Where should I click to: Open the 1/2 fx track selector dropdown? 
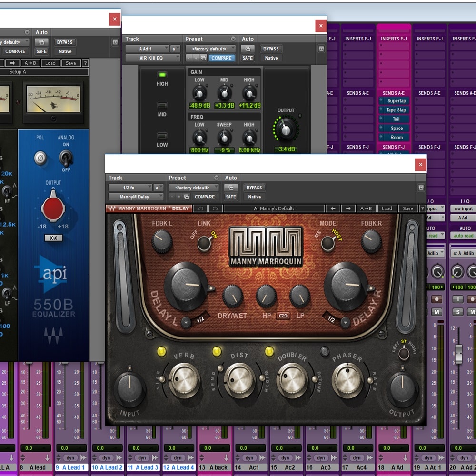pyautogui.click(x=130, y=188)
